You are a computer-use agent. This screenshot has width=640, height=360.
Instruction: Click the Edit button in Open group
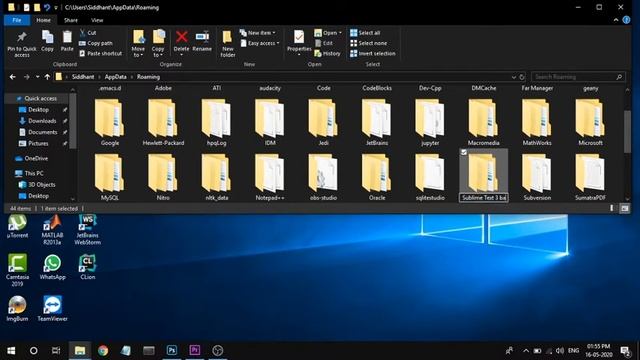324,43
